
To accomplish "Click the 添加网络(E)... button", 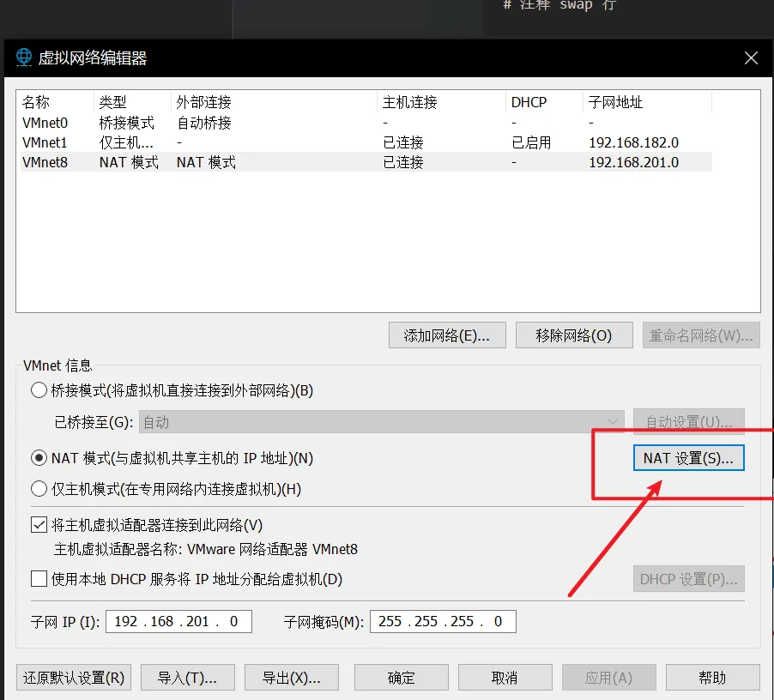I will point(447,335).
